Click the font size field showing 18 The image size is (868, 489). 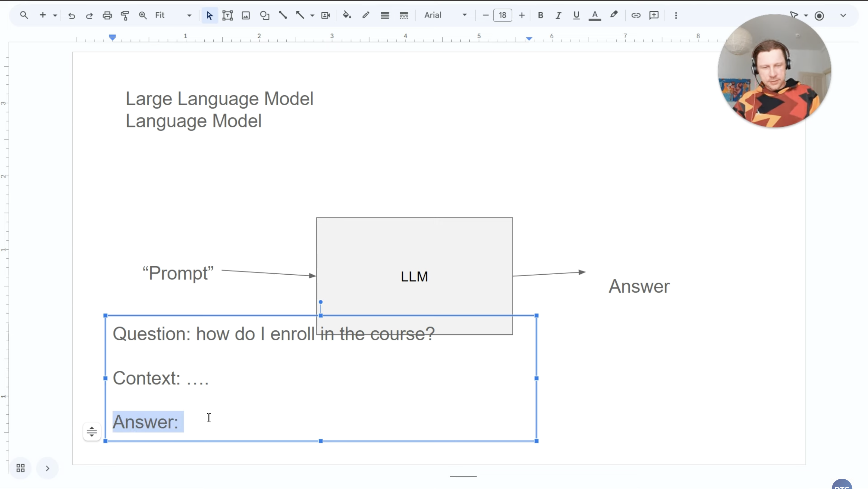click(502, 15)
